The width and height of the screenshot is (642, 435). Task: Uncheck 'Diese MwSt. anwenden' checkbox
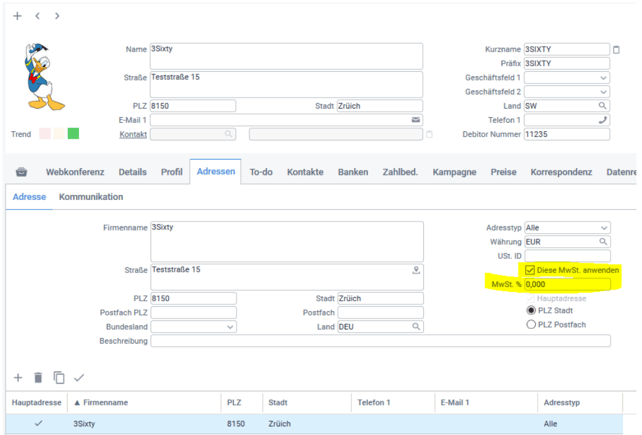tap(530, 270)
